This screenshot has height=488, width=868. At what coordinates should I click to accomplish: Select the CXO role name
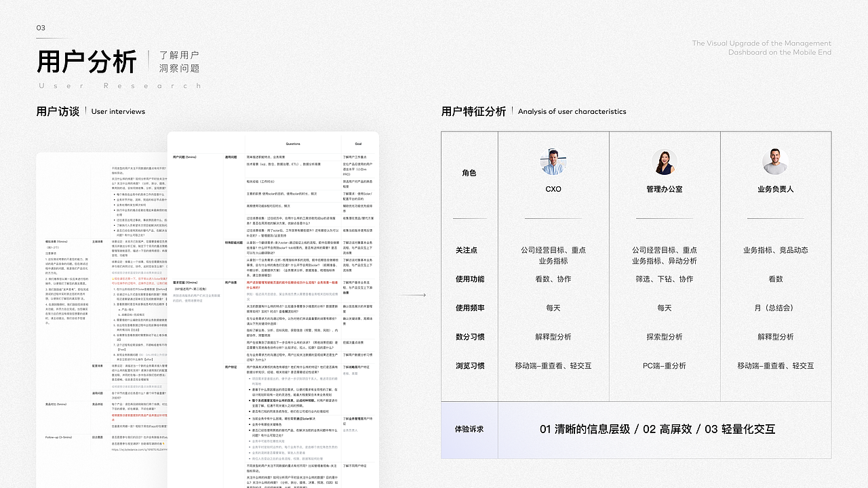tap(553, 189)
